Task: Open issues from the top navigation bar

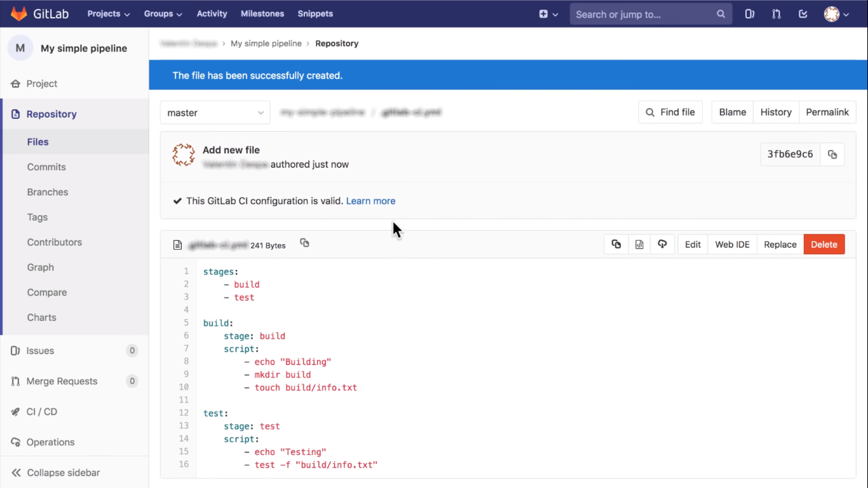Action: click(x=749, y=13)
